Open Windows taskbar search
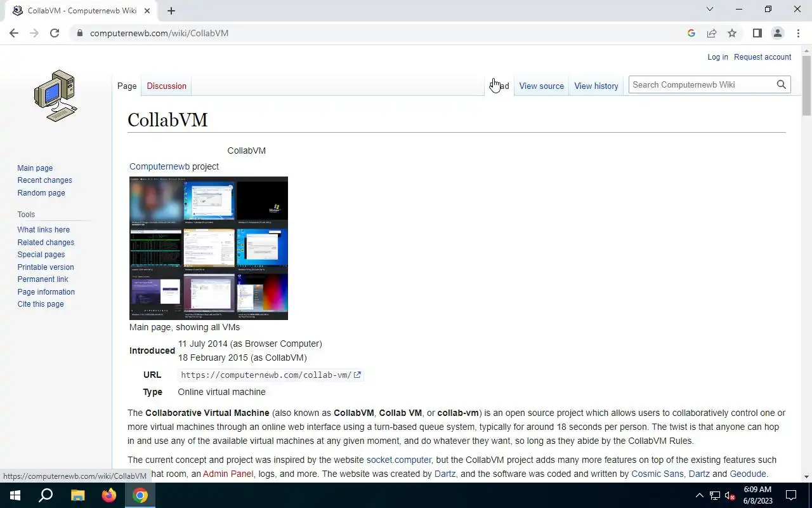 tap(46, 495)
